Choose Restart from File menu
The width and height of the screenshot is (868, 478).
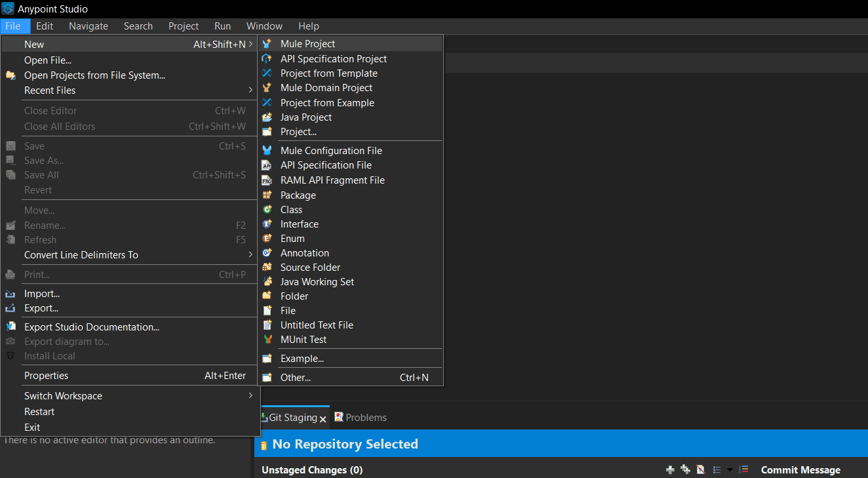click(x=130, y=412)
